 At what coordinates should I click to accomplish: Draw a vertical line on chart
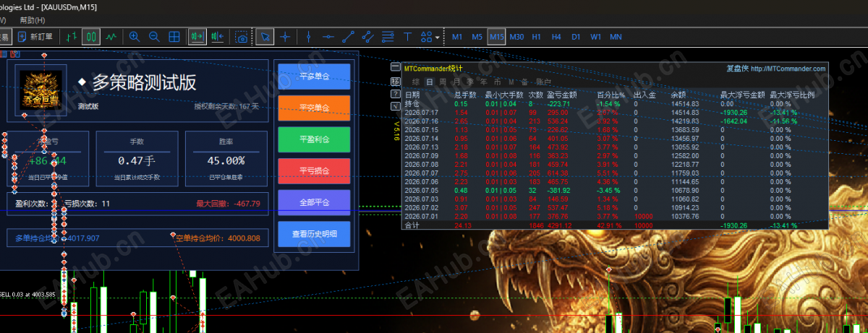[x=309, y=36]
